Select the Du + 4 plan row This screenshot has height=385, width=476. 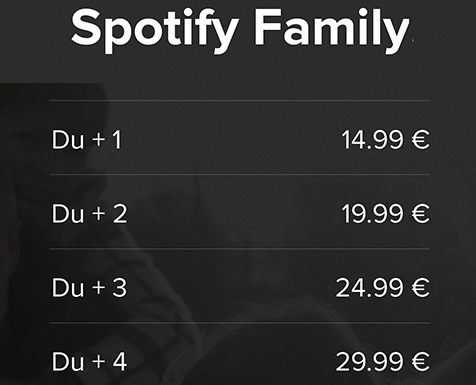240,354
